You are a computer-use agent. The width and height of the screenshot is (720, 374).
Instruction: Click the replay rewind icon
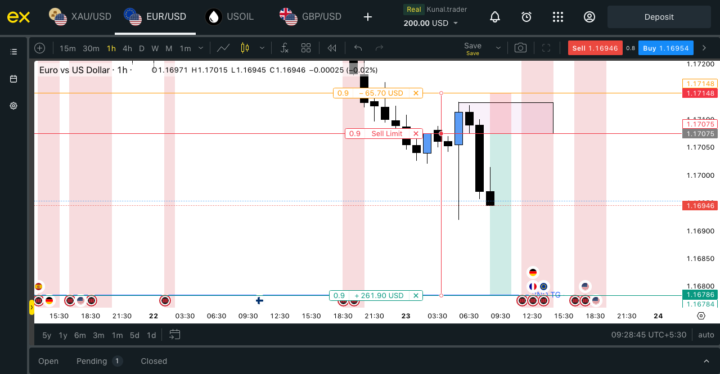coord(332,48)
